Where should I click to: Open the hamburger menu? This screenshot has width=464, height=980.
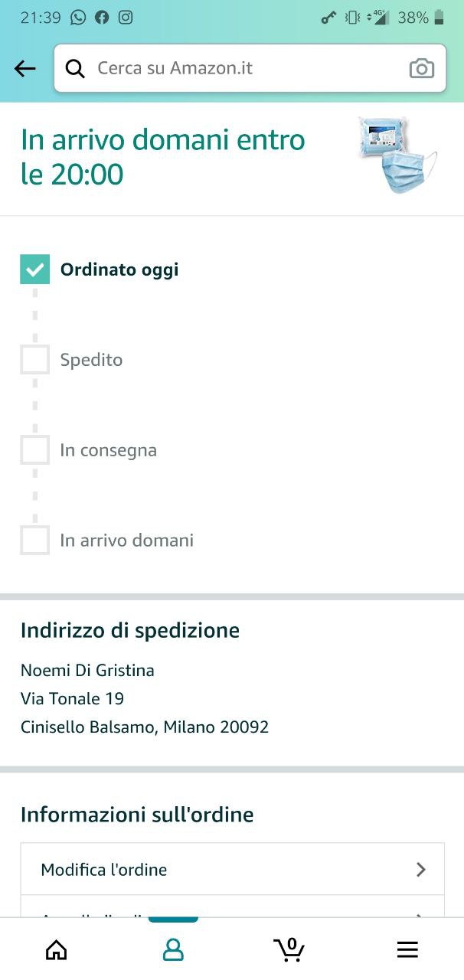(407, 949)
